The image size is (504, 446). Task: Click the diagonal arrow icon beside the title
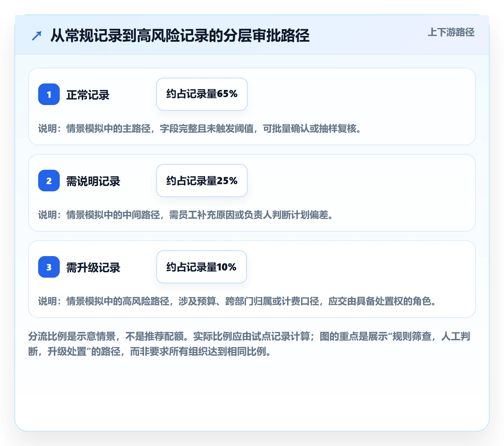click(x=37, y=36)
